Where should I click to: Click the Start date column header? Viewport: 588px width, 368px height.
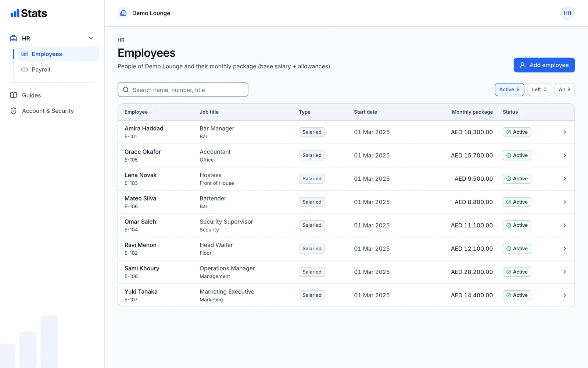tap(365, 112)
